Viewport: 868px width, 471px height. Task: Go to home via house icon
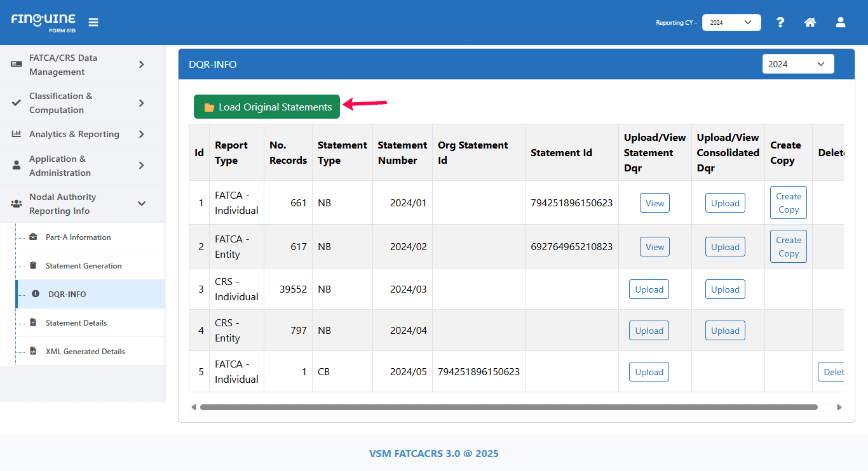(810, 22)
